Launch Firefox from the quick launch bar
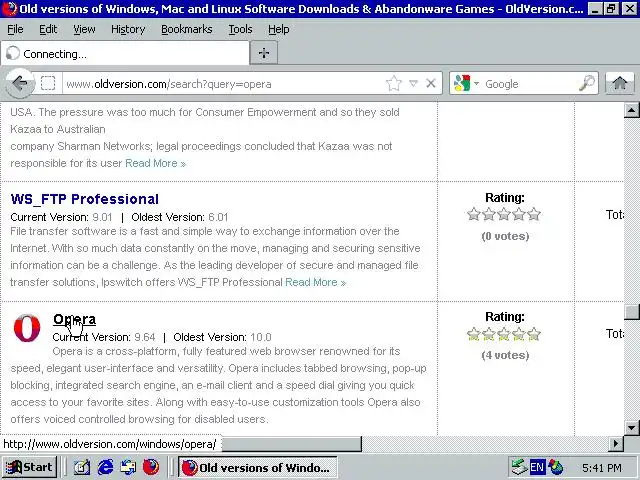 click(151, 467)
